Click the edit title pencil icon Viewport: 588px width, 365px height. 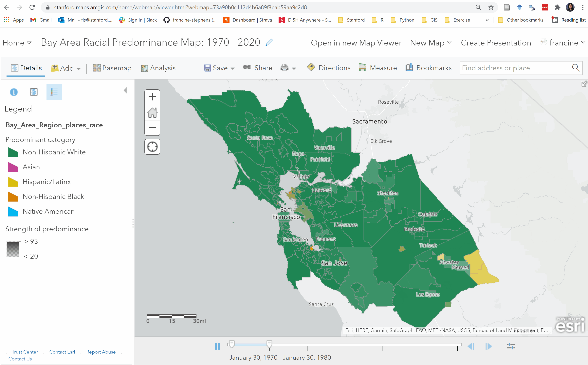point(269,43)
